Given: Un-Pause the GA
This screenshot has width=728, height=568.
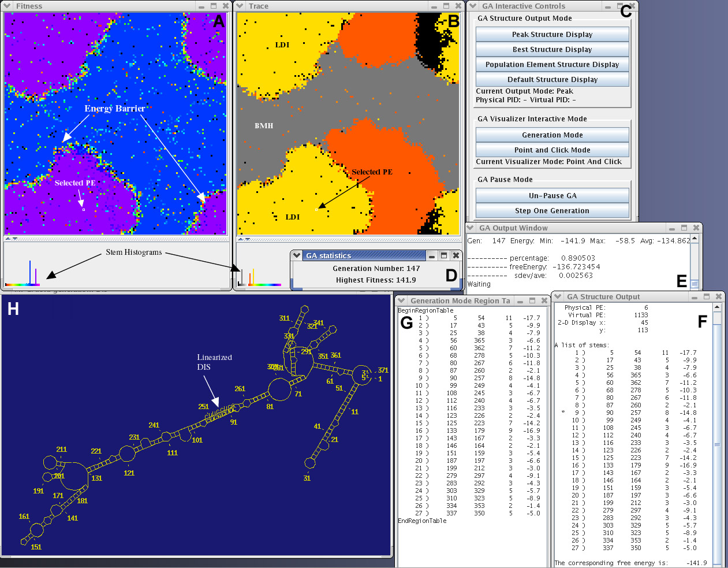Looking at the screenshot, I should (552, 195).
